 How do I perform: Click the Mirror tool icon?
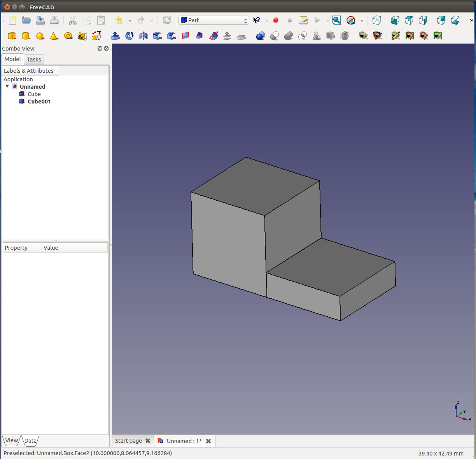(x=143, y=36)
